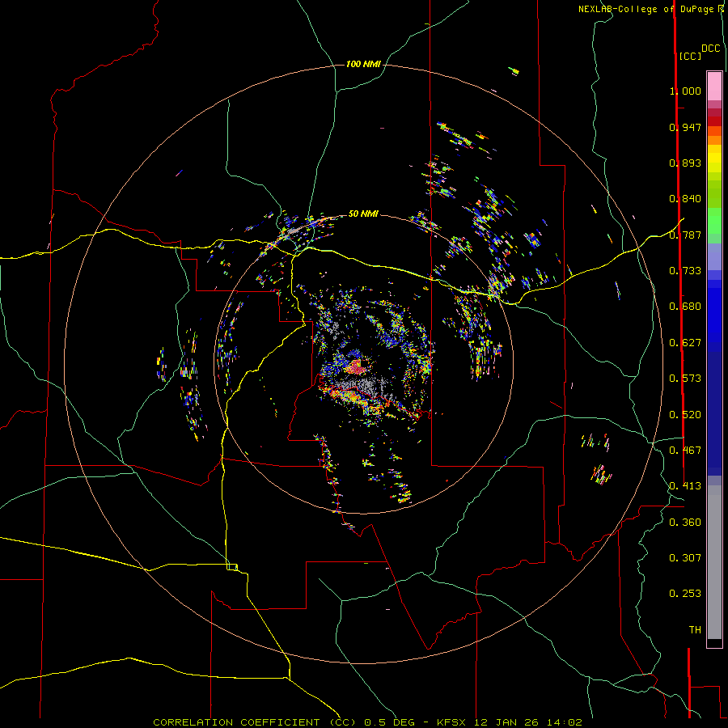
Task: Click the 0.307 scale value
Action: coord(685,558)
